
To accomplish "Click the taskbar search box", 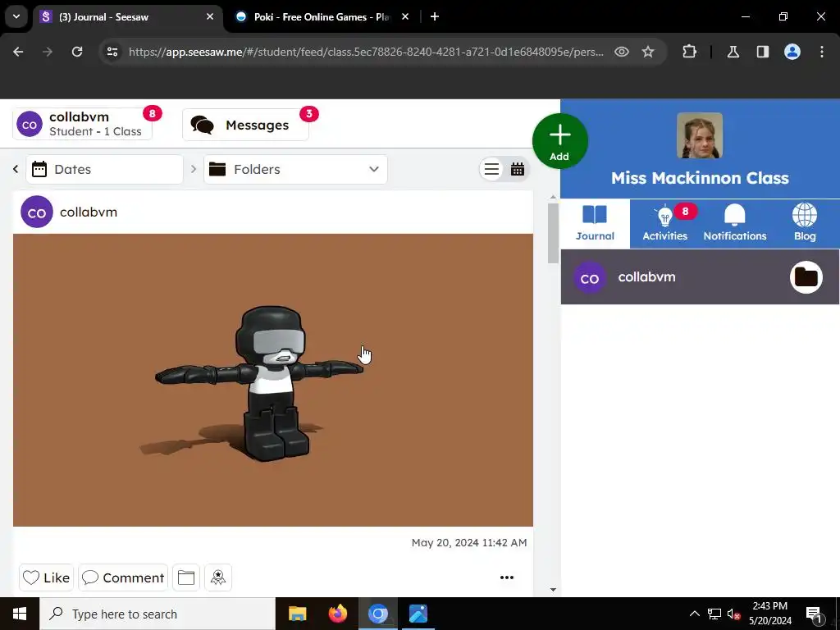I will (157, 614).
